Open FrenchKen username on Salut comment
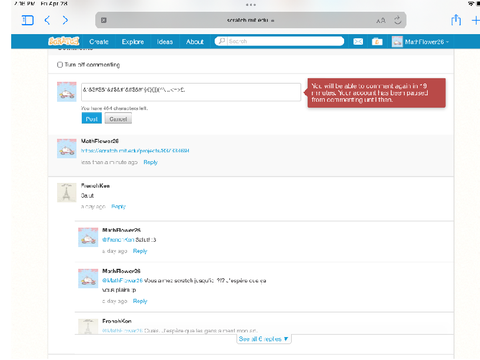480x360 pixels. 95,186
